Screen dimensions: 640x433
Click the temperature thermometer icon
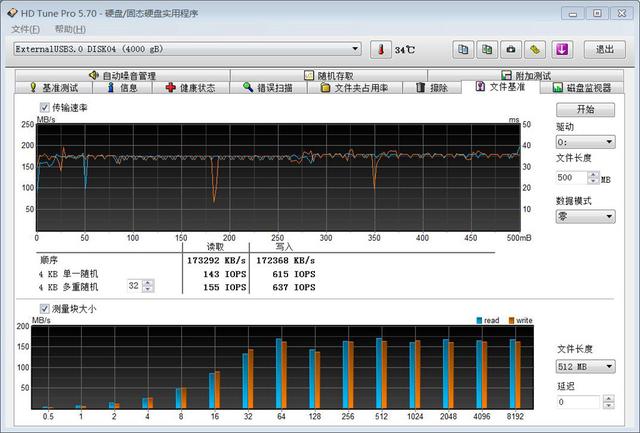(x=381, y=50)
